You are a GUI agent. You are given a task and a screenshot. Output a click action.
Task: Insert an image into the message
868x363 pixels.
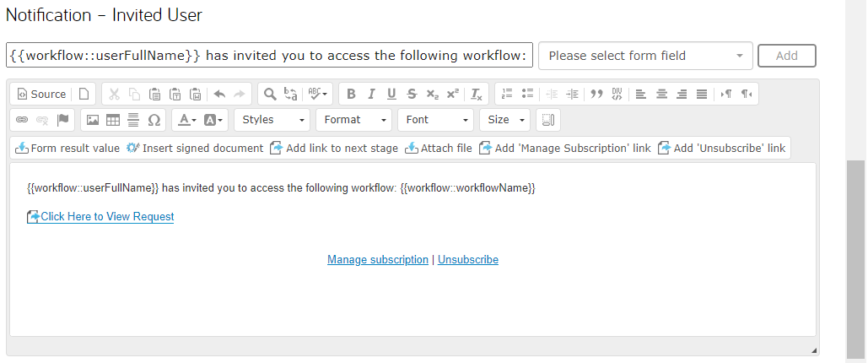tap(93, 120)
